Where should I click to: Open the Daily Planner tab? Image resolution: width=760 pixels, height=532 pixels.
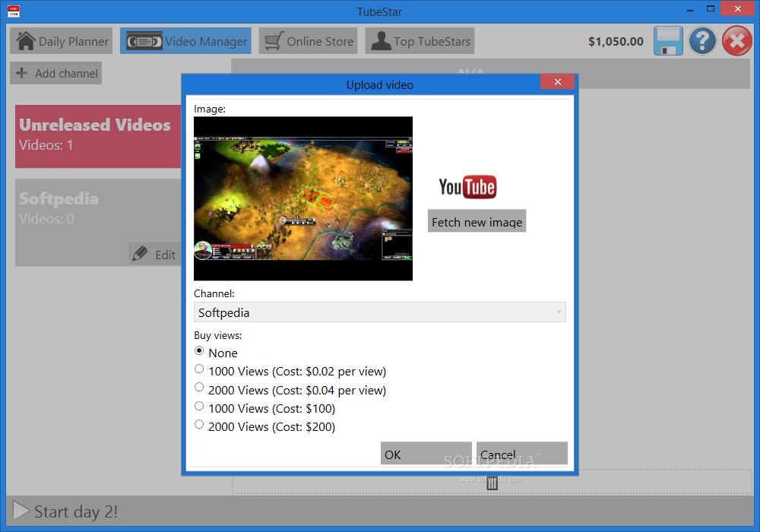click(x=61, y=41)
